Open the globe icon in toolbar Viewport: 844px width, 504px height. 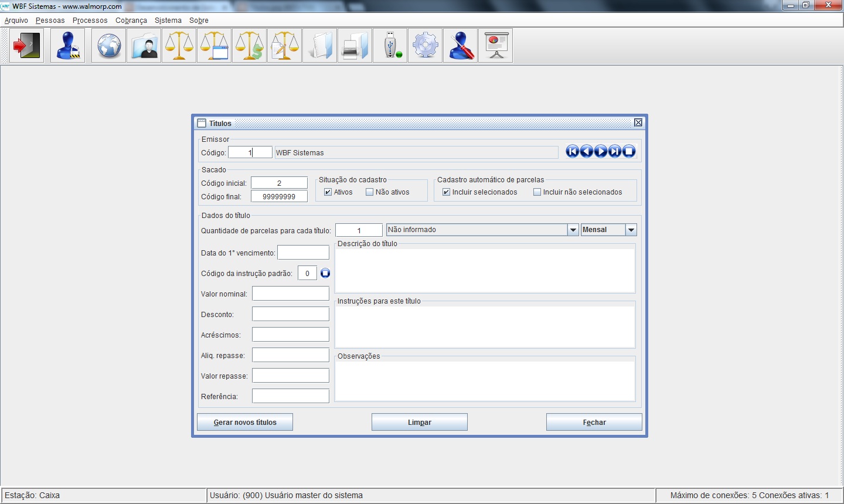point(109,46)
